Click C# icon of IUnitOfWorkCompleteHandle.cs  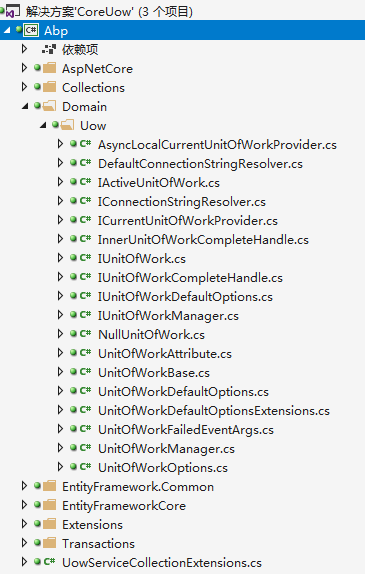tap(85, 277)
